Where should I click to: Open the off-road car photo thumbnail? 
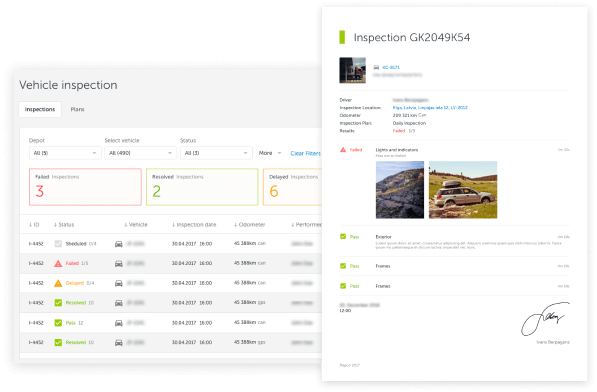pos(463,190)
